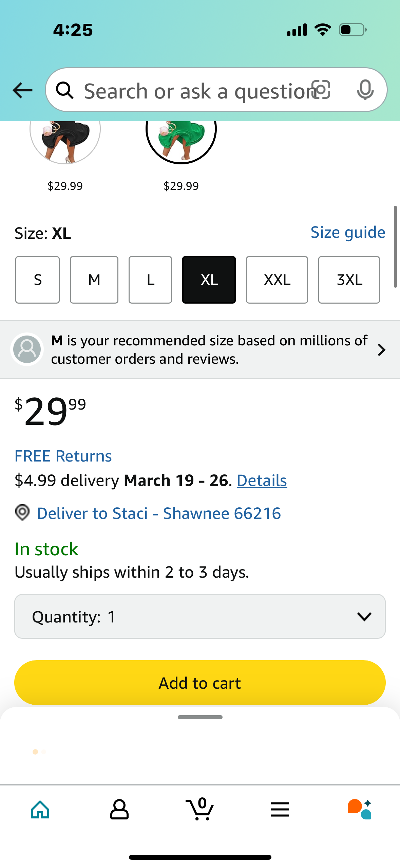Go to Home tab icon
Viewport: 400px width, 868px height.
tap(40, 810)
